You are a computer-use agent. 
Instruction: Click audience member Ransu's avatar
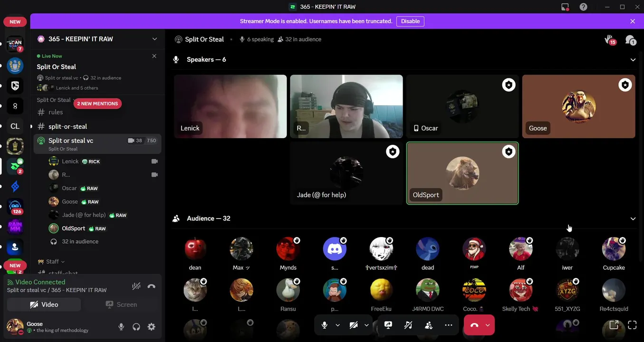pyautogui.click(x=288, y=290)
